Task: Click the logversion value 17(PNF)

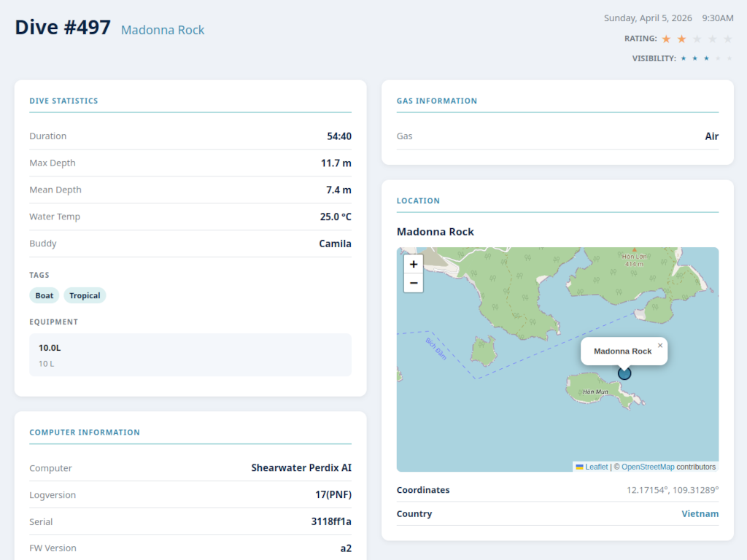Action: pyautogui.click(x=333, y=495)
